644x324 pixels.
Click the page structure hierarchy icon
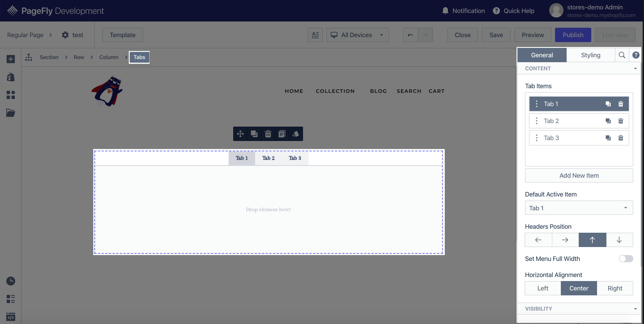tap(28, 57)
